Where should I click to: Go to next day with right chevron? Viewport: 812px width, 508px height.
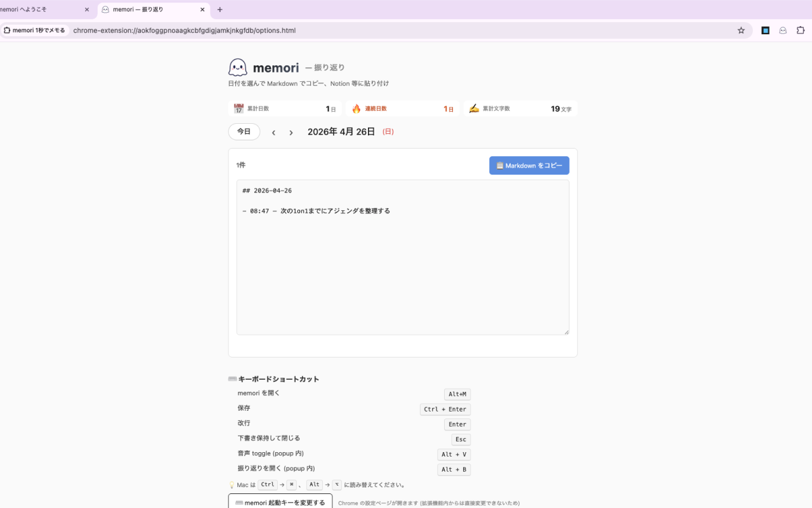(x=291, y=132)
